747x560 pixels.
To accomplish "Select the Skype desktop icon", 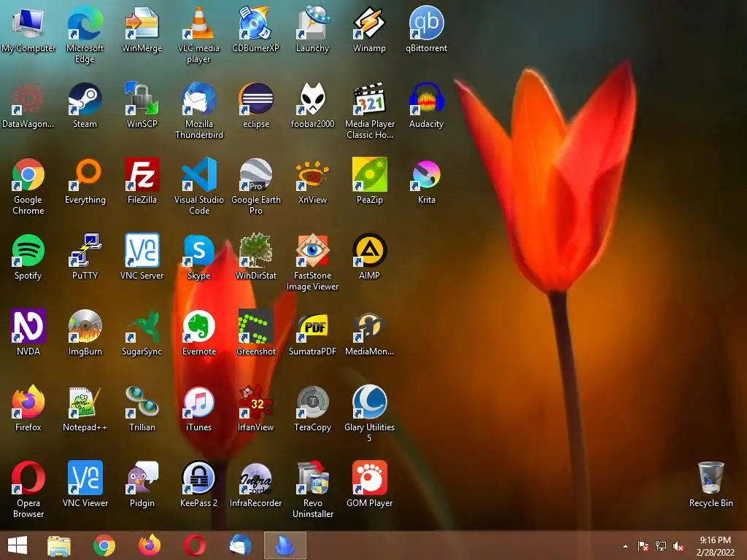I will pos(198,250).
